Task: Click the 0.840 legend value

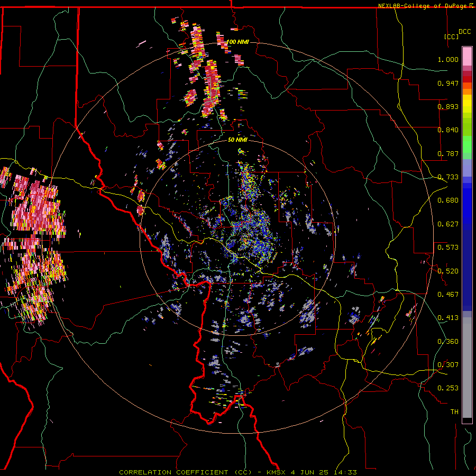Action: coord(448,130)
